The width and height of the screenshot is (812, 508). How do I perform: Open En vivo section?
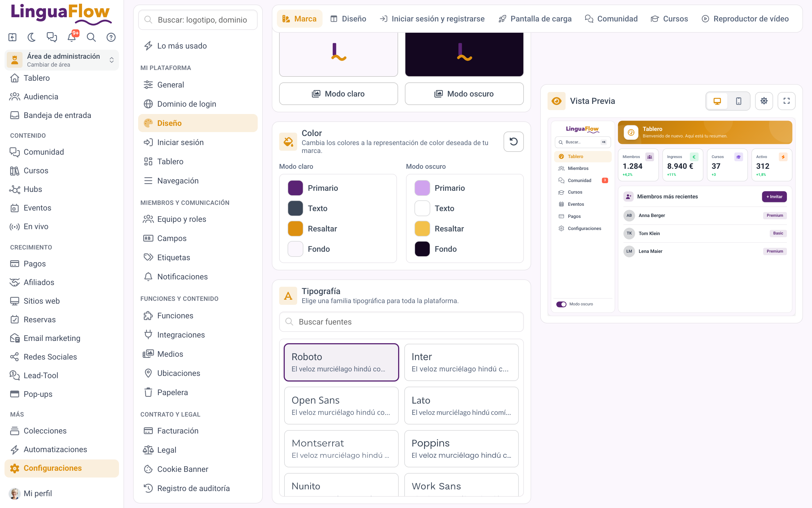pyautogui.click(x=62, y=226)
